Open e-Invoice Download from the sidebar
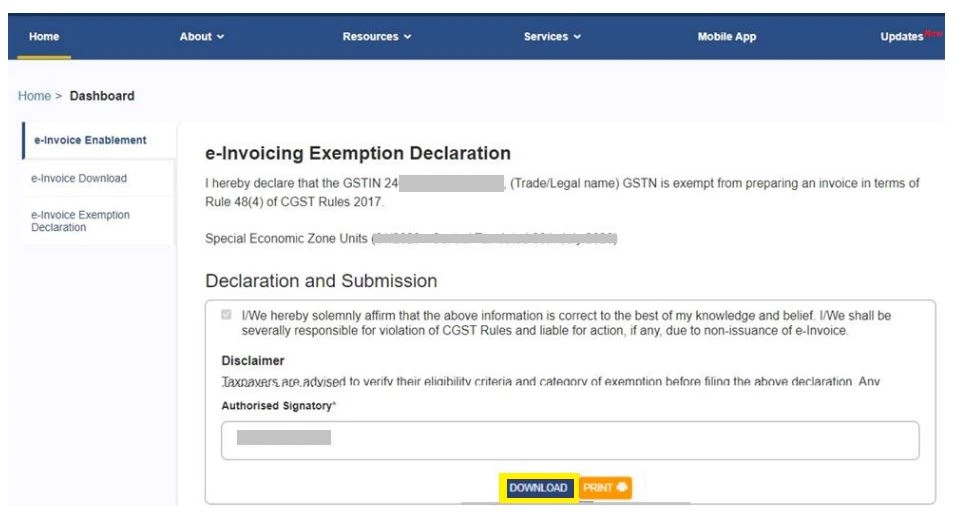962x516 pixels. (x=79, y=178)
